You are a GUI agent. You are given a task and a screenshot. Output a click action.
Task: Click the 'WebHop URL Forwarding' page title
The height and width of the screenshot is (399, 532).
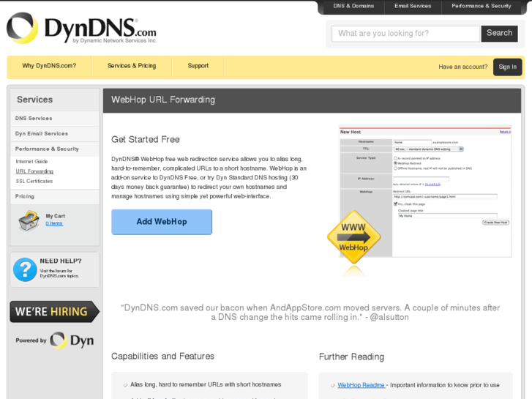pyautogui.click(x=163, y=100)
